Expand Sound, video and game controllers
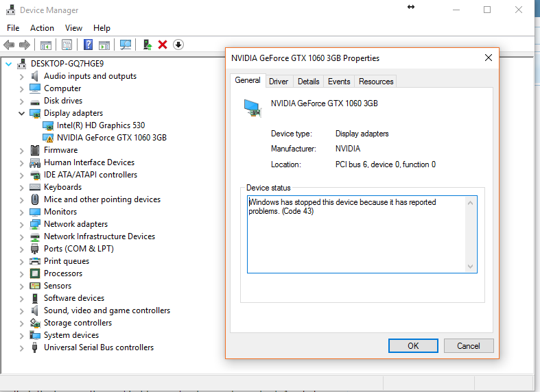Image resolution: width=540 pixels, height=392 pixels. [21, 311]
